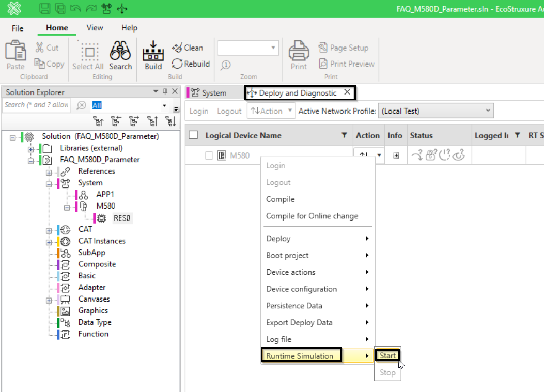This screenshot has width=544, height=392.
Task: Switch to the System document tab
Action: pos(214,93)
